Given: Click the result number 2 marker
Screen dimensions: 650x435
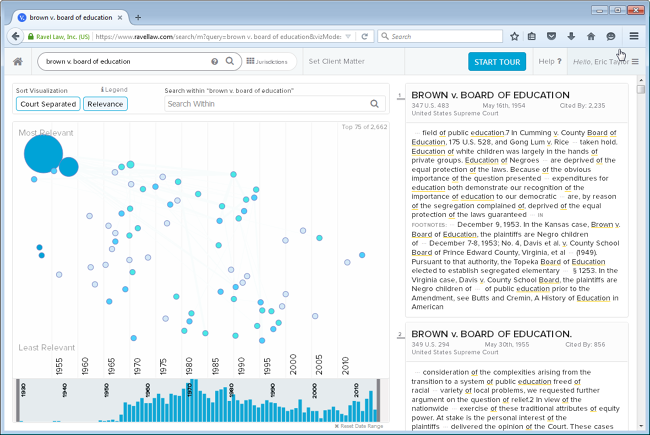Looking at the screenshot, I should click(x=400, y=335).
